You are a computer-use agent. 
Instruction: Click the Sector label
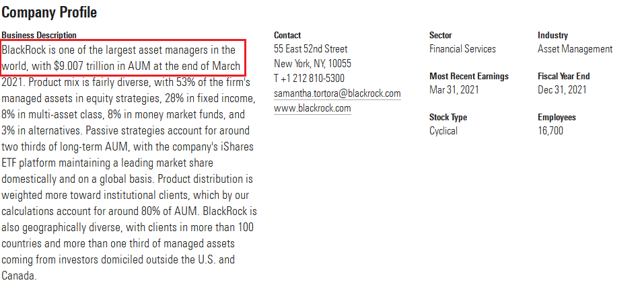tap(441, 36)
